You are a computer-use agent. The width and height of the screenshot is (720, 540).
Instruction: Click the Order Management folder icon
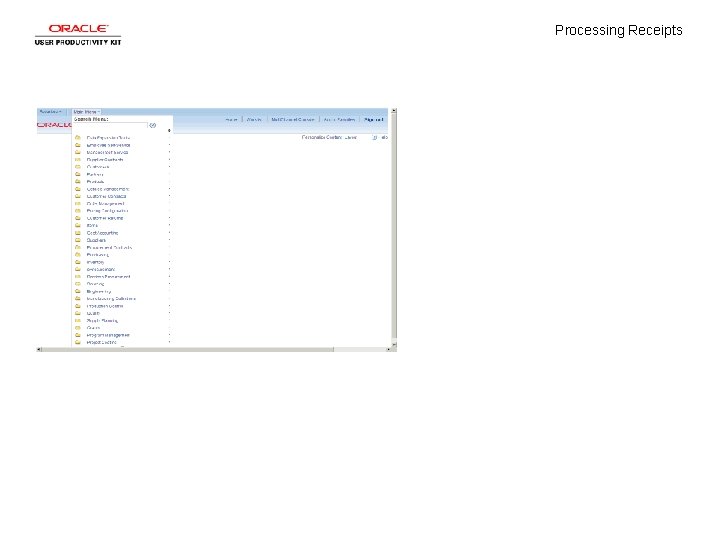(78, 203)
